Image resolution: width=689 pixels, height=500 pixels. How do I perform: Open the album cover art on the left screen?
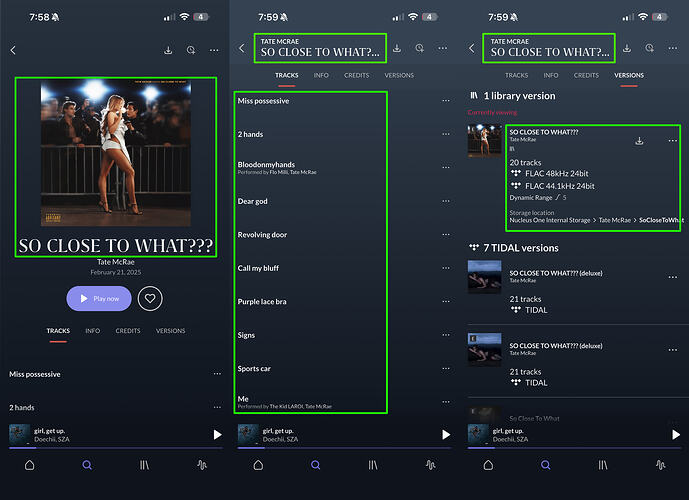[x=116, y=152]
